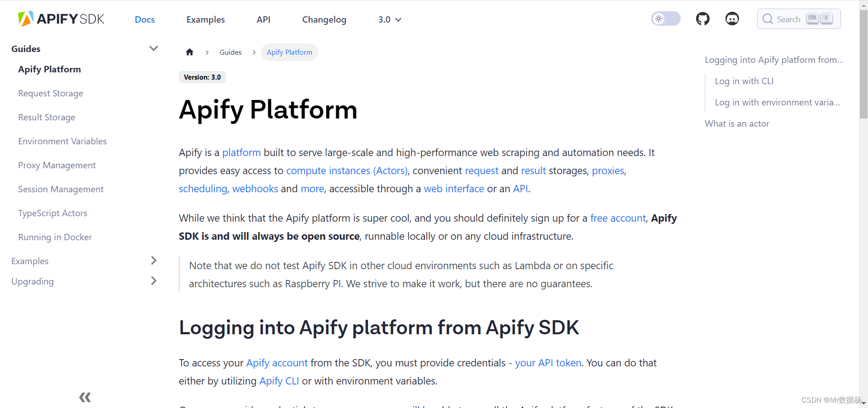The width and height of the screenshot is (868, 408).
Task: Jump to 'Log in with CLI' section
Action: (x=744, y=81)
